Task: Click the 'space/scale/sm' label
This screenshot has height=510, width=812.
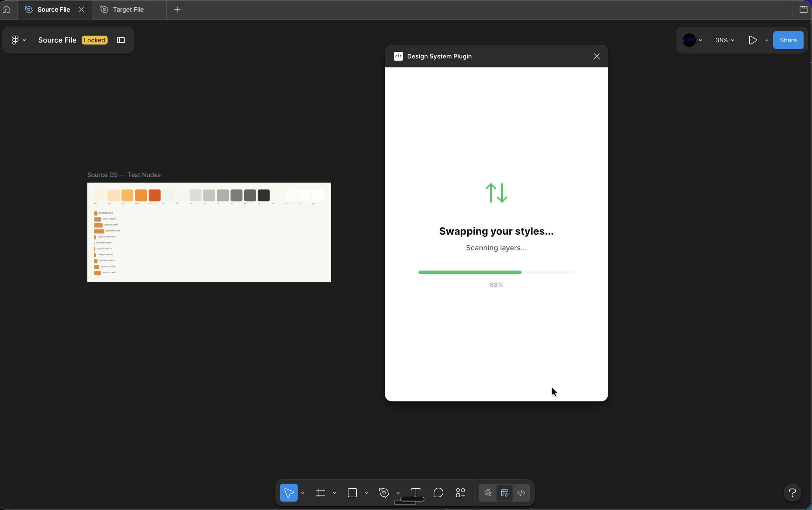Action: [x=106, y=255]
